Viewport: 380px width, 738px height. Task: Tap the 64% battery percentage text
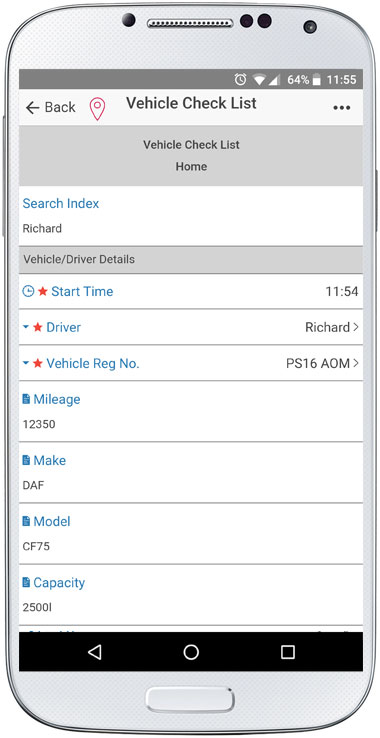point(298,80)
